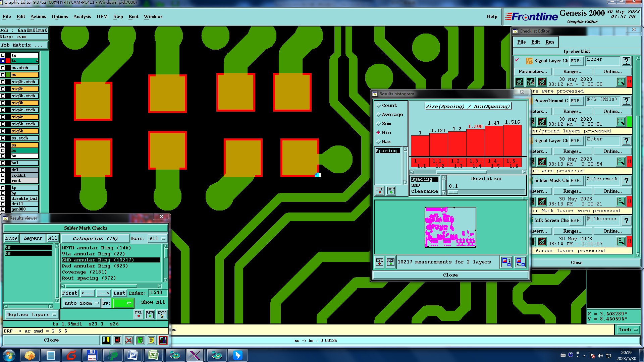Click help question mark for Soldermask check
This screenshot has height=362, width=644.
point(626,181)
